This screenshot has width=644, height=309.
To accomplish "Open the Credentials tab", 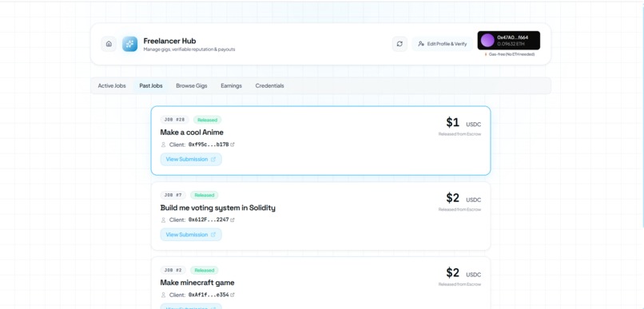I will click(269, 85).
